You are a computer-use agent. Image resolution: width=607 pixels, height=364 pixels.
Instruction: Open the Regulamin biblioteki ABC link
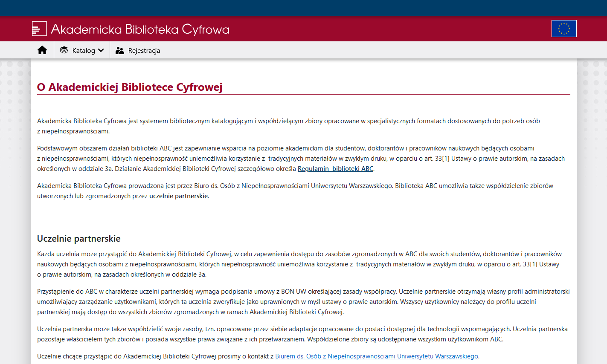coord(335,169)
